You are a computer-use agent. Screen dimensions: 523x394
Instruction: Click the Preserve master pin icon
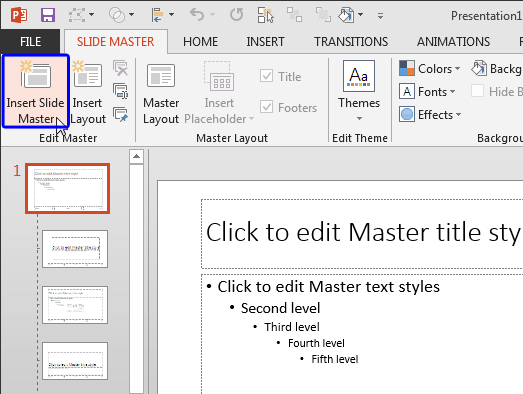tap(120, 114)
